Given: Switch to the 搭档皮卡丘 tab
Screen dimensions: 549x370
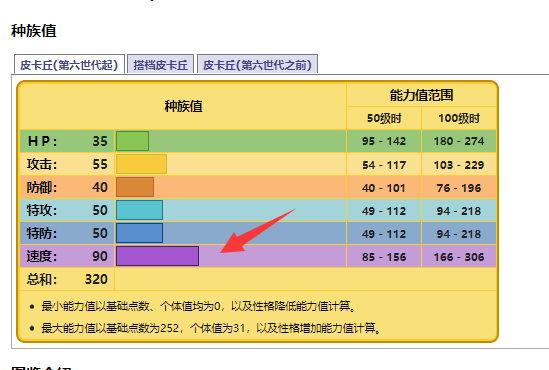Looking at the screenshot, I should point(160,65).
